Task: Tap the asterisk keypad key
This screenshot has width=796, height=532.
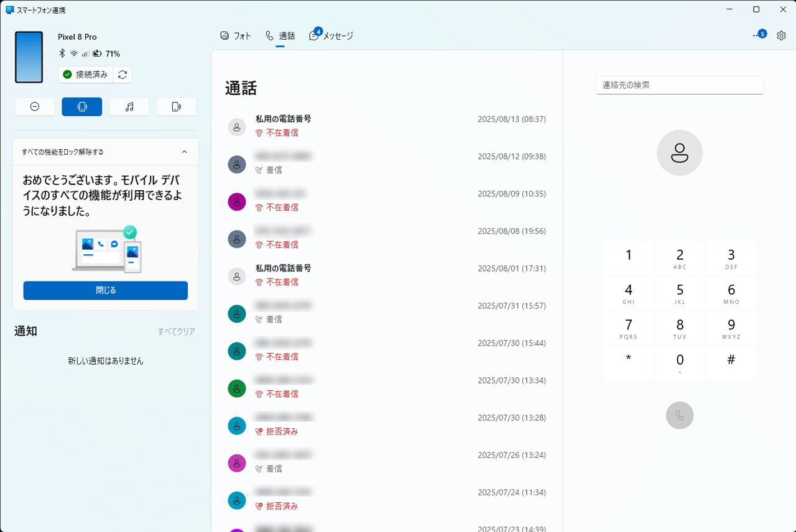Action: 629,363
